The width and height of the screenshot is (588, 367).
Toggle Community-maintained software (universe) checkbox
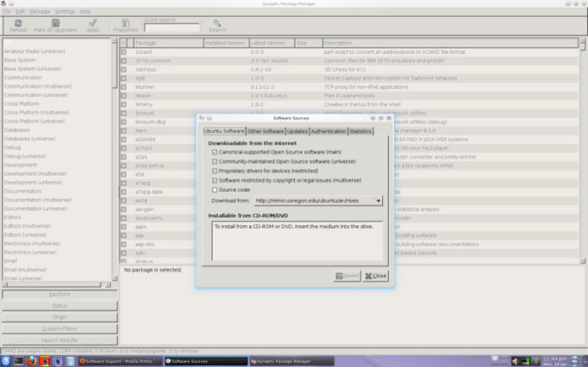tap(215, 161)
